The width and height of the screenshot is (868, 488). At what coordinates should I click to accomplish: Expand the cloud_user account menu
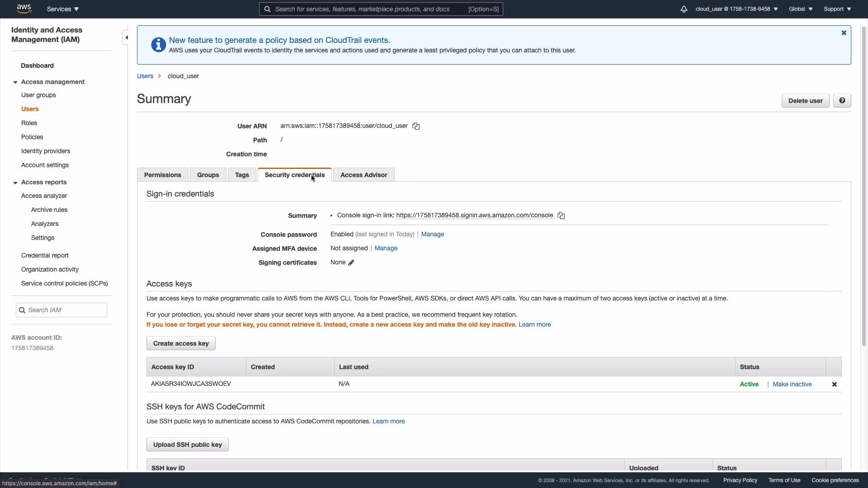(x=736, y=9)
